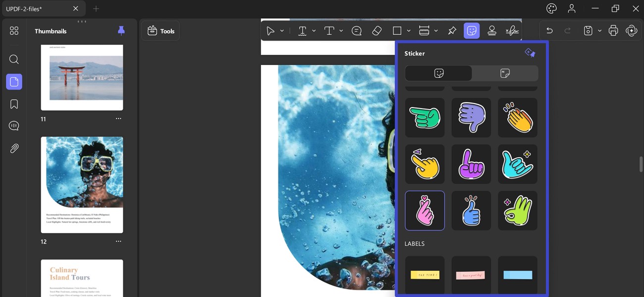Pick the green open hand sticker
This screenshot has width=644, height=297.
518,211
